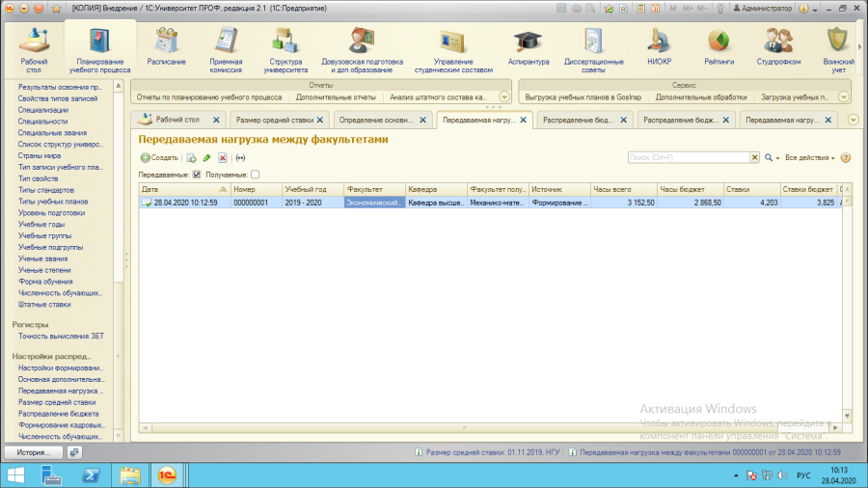Open the НИОКР section
Viewport: 868px width, 488px height.
pyautogui.click(x=659, y=47)
